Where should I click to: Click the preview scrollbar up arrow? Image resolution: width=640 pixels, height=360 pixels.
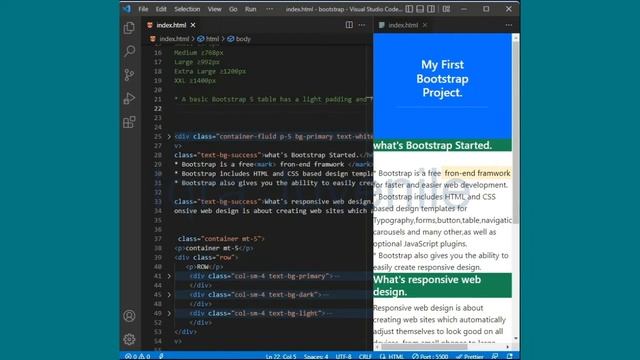[x=516, y=38]
